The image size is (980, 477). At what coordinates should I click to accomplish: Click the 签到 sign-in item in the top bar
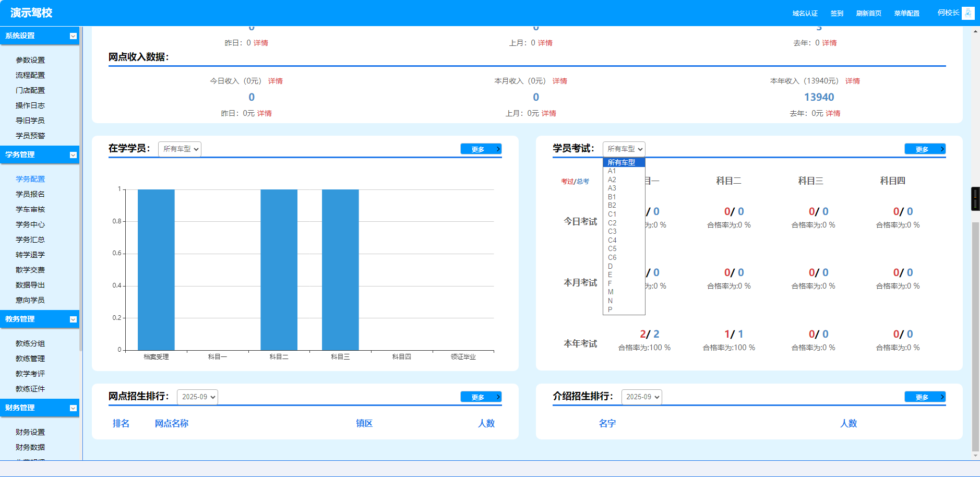pyautogui.click(x=836, y=13)
